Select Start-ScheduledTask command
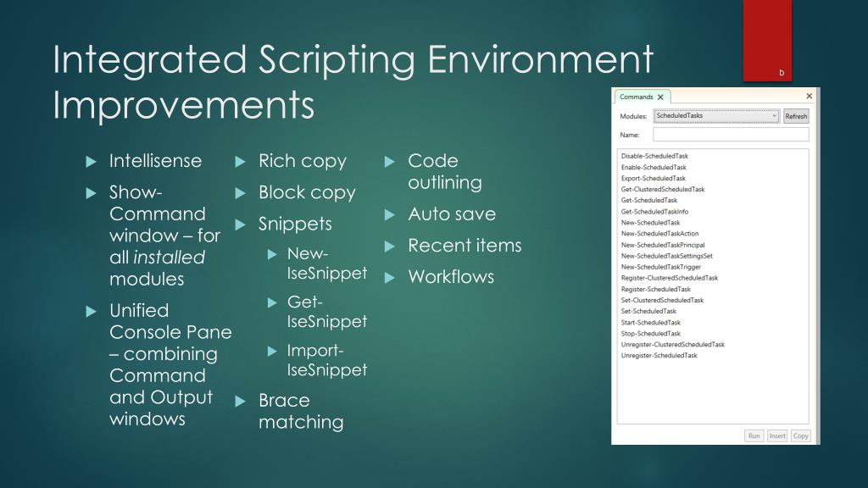Screen dimensions: 868x488 (x=650, y=322)
